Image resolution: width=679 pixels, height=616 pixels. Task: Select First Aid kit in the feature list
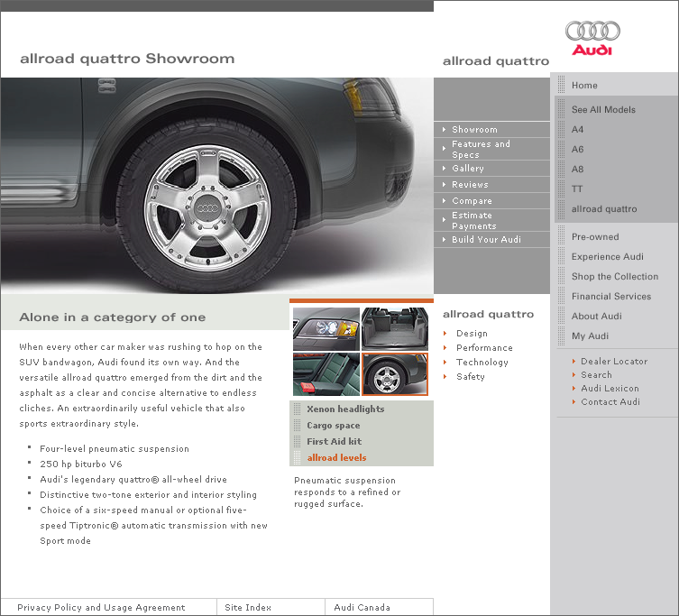click(334, 441)
